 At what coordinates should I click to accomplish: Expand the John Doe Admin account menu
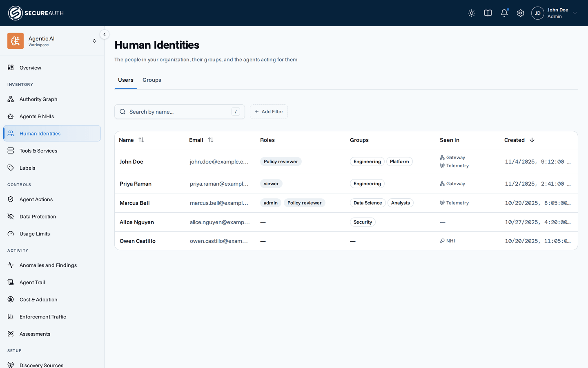point(555,13)
